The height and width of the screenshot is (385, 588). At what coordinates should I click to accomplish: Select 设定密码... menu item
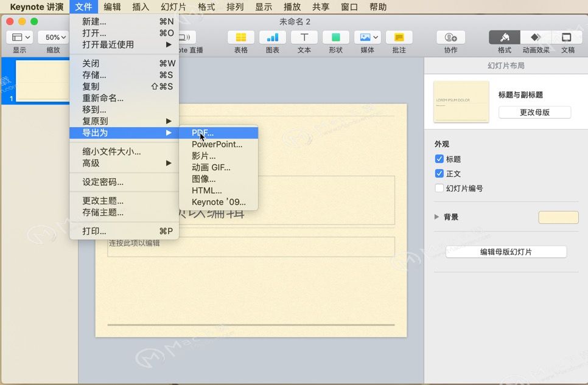point(124,182)
